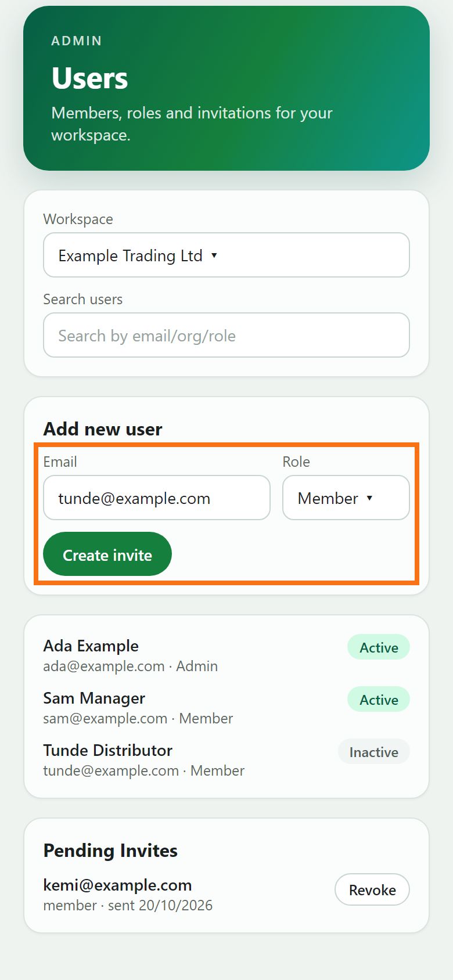Image resolution: width=453 pixels, height=980 pixels.
Task: Click ada@example.com · Admin text
Action: coord(131,666)
